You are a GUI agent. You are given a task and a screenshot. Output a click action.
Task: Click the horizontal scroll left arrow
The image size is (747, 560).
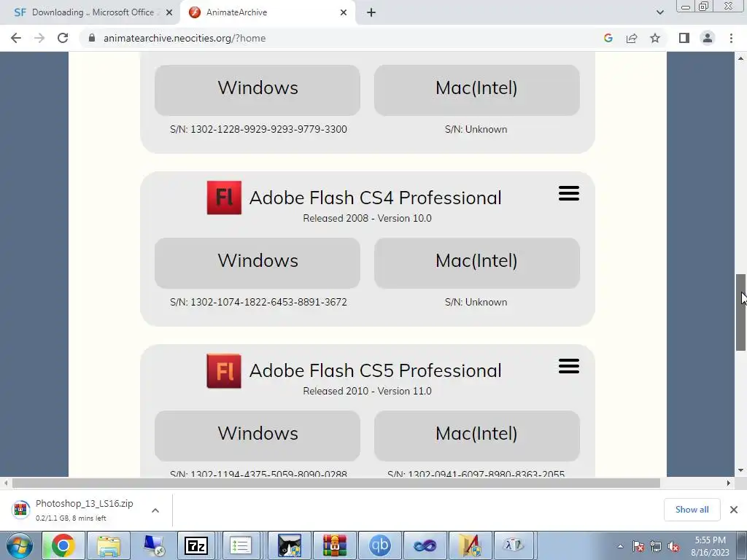6,483
